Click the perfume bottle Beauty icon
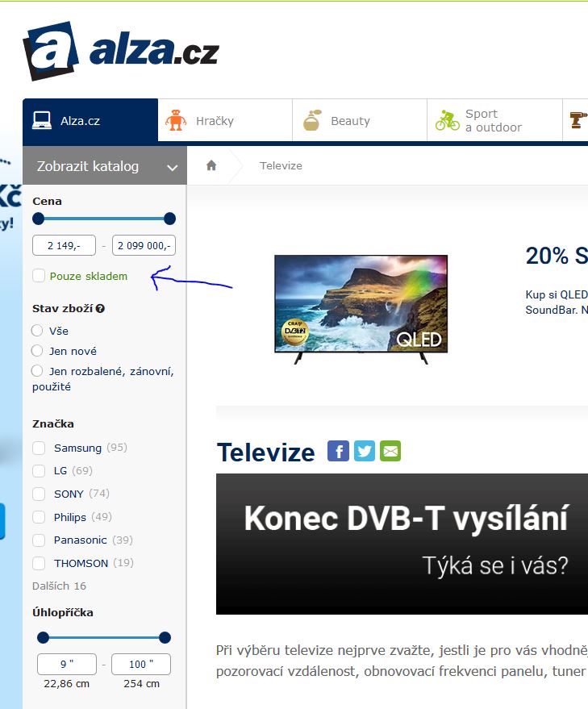The height and width of the screenshot is (709, 588). click(x=312, y=120)
